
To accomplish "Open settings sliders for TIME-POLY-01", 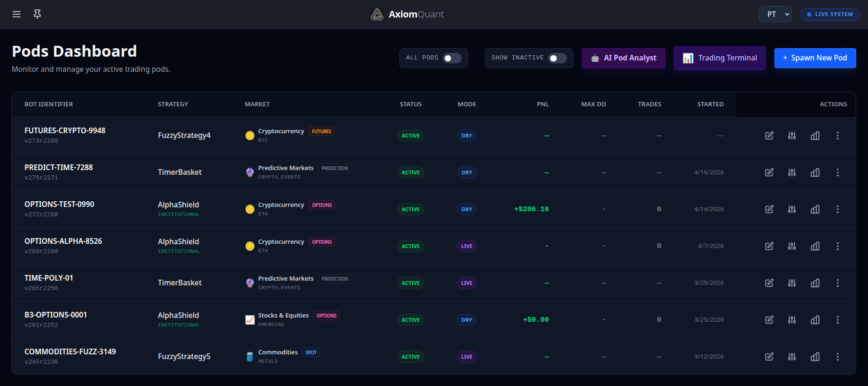I will pyautogui.click(x=792, y=283).
